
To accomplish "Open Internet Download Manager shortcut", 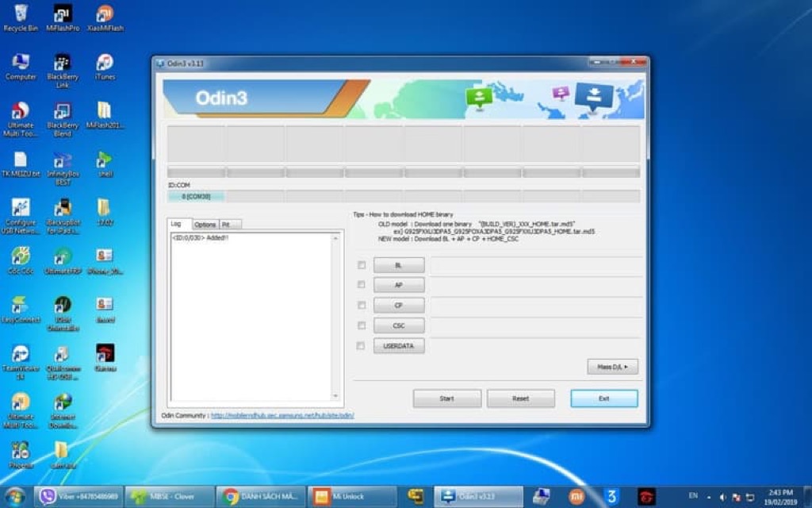I will tap(63, 411).
